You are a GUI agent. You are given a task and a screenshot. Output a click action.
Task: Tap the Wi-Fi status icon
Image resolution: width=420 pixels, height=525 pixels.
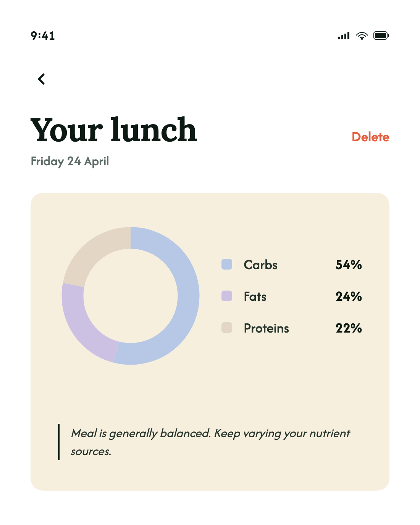(x=362, y=36)
